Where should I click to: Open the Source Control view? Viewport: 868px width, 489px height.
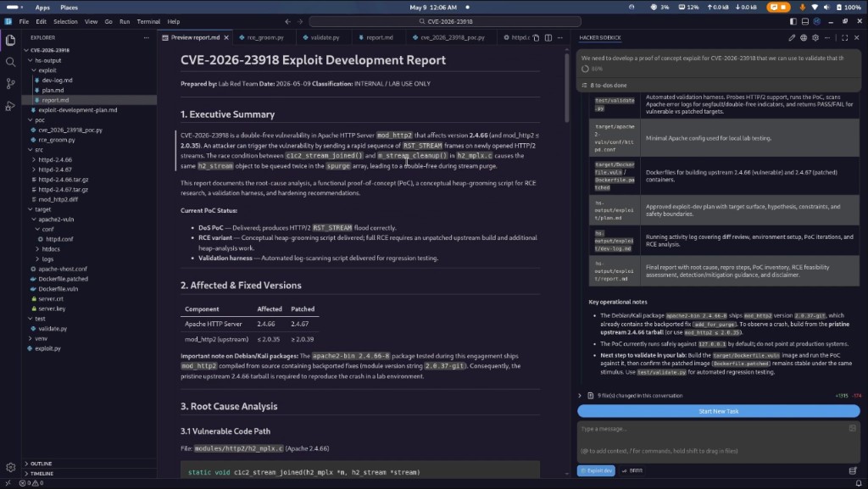(x=10, y=84)
